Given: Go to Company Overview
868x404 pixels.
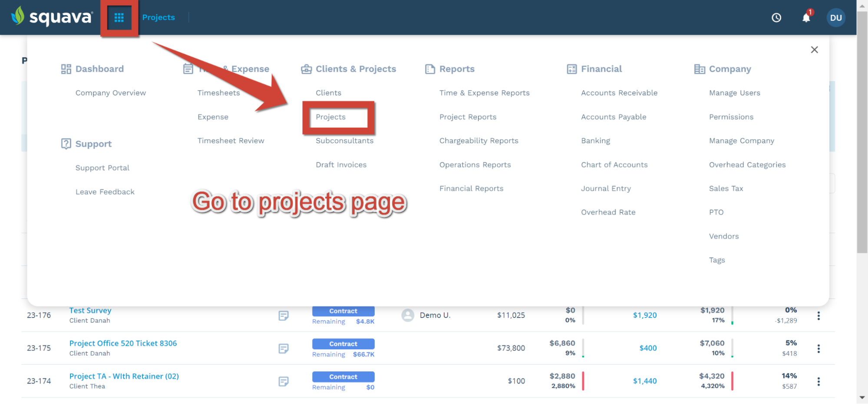Looking at the screenshot, I should pyautogui.click(x=111, y=93).
